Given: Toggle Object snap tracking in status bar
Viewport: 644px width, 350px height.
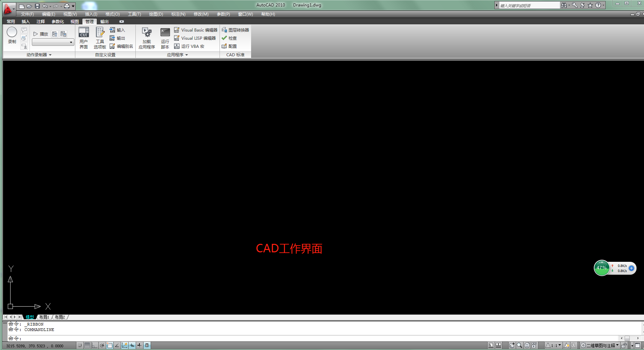Looking at the screenshot, I should pyautogui.click(x=117, y=345).
